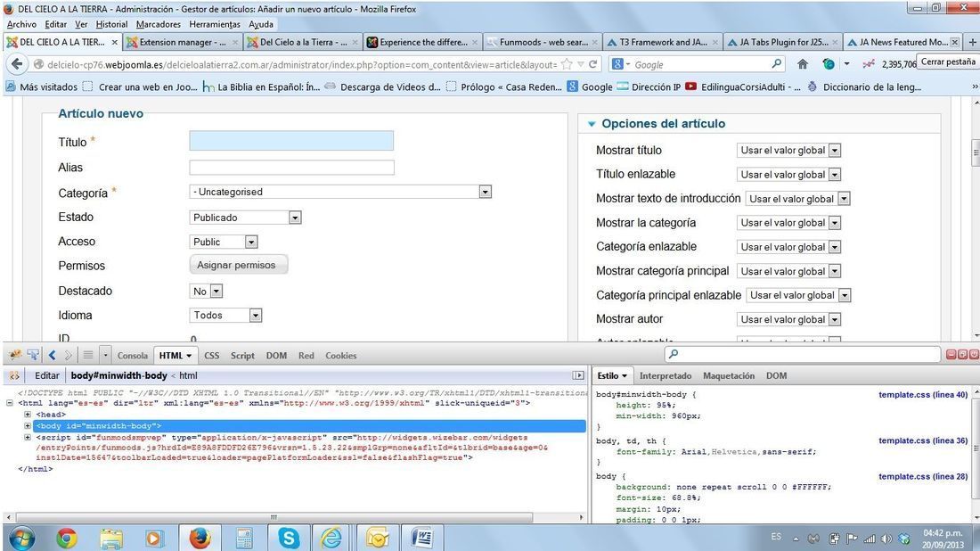This screenshot has width=980, height=551.
Task: Open the Marcadores menu
Action: 158,24
